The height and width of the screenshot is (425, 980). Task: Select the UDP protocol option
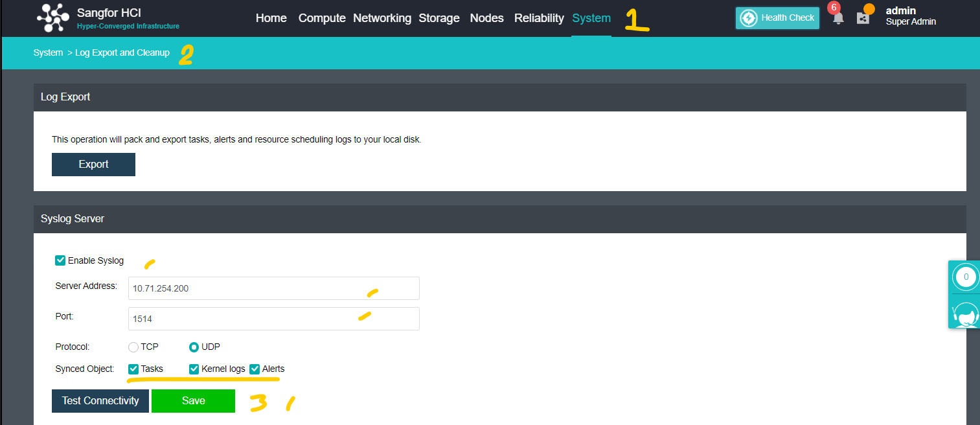tap(194, 347)
